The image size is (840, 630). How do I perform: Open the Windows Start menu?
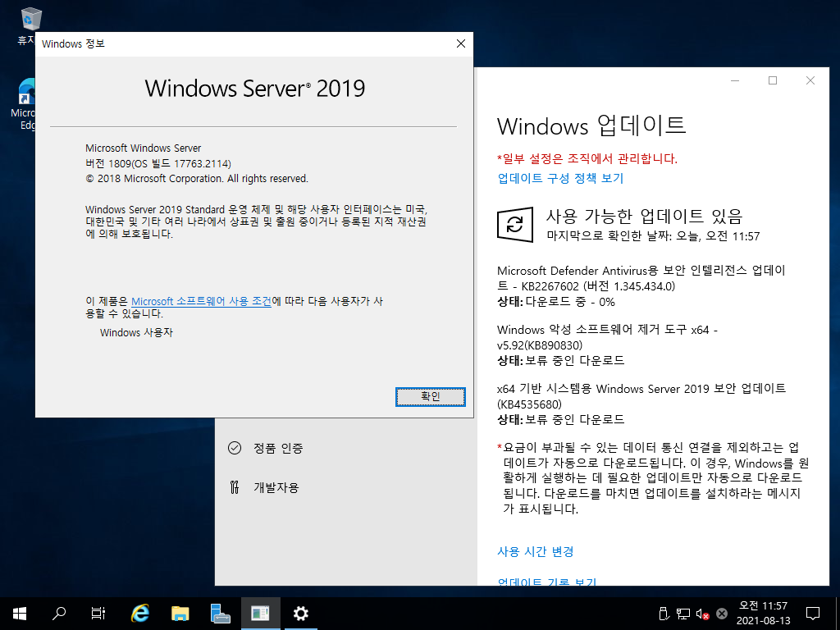tap(20, 614)
